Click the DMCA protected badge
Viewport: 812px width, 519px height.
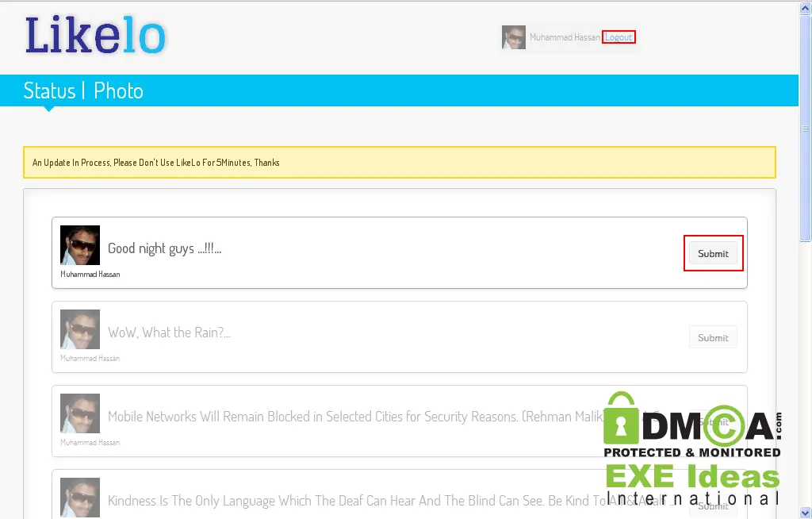point(692,425)
